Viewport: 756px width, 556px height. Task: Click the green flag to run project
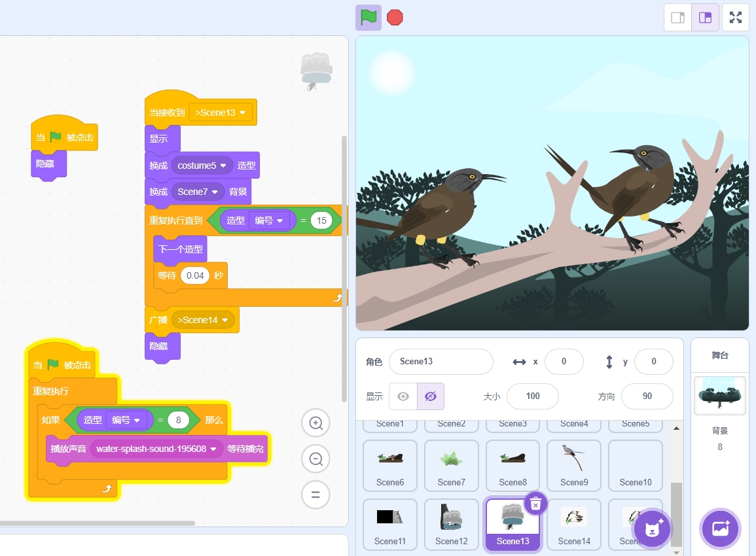pyautogui.click(x=369, y=18)
